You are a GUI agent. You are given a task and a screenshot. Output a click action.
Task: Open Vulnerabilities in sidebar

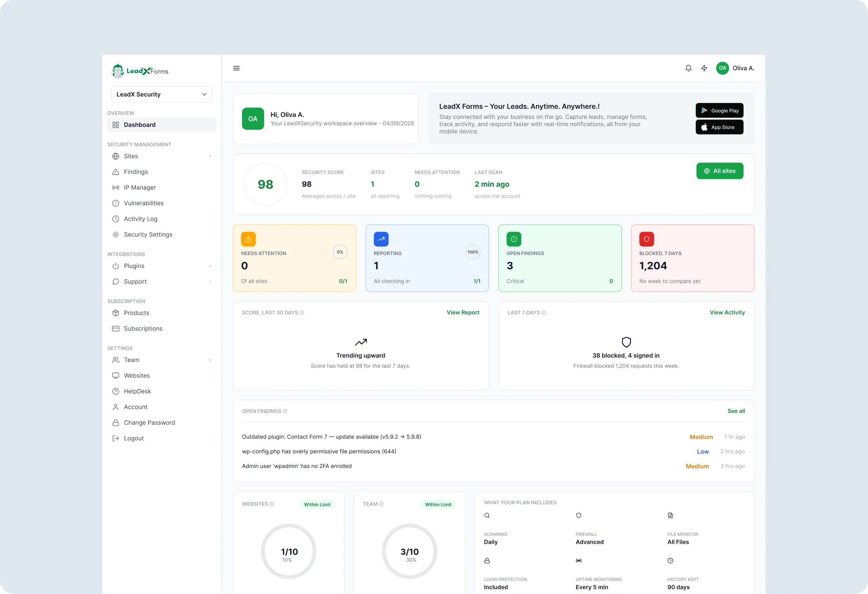162,203
